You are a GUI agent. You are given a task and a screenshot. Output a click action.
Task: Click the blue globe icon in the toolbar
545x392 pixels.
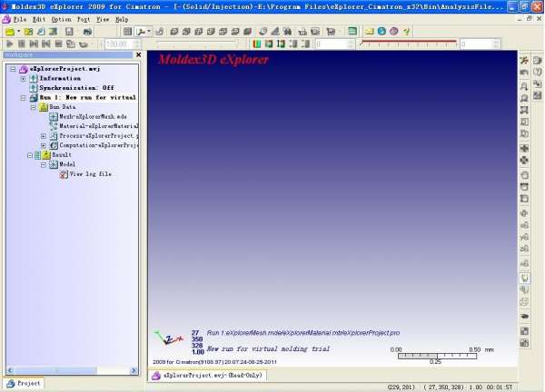[381, 31]
